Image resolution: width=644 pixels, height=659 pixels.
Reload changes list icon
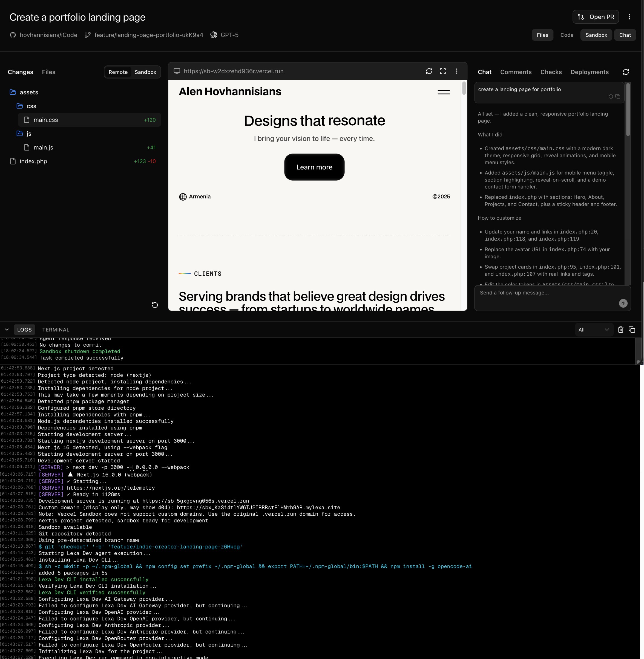(155, 305)
